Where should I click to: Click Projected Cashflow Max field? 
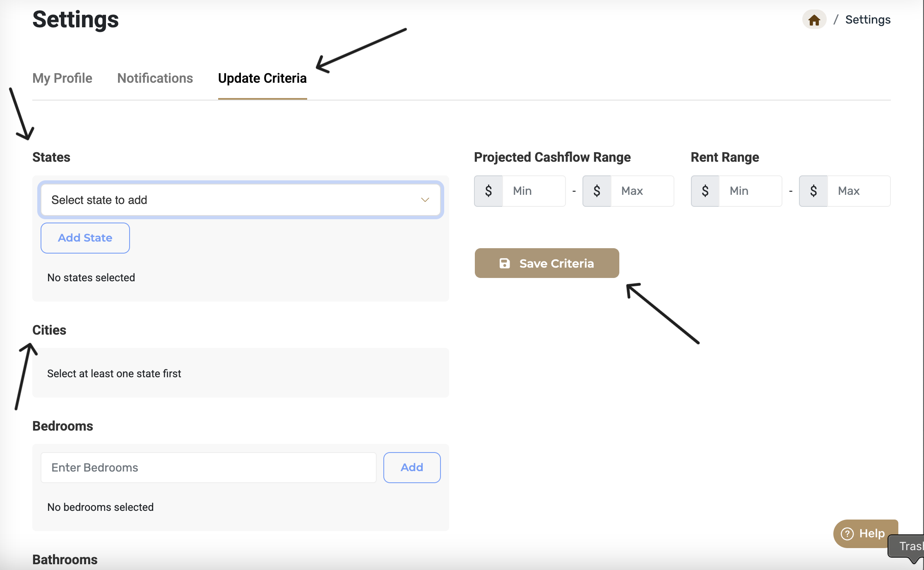click(x=642, y=191)
